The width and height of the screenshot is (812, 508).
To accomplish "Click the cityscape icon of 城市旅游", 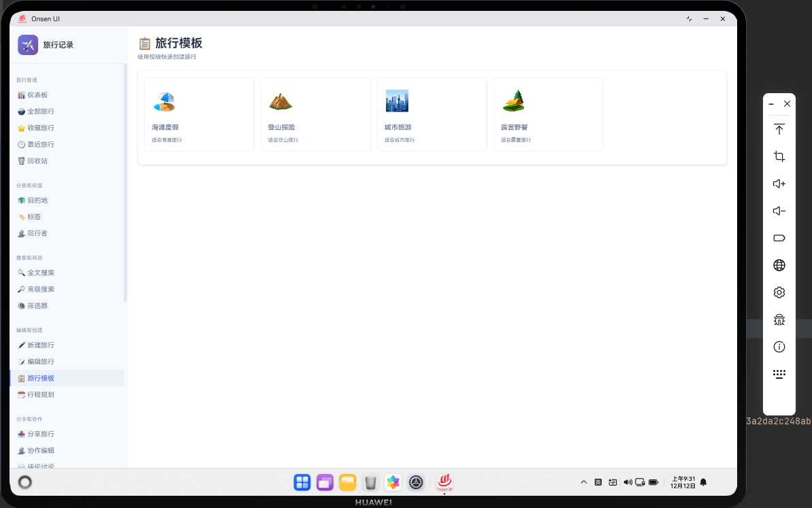I will click(397, 101).
